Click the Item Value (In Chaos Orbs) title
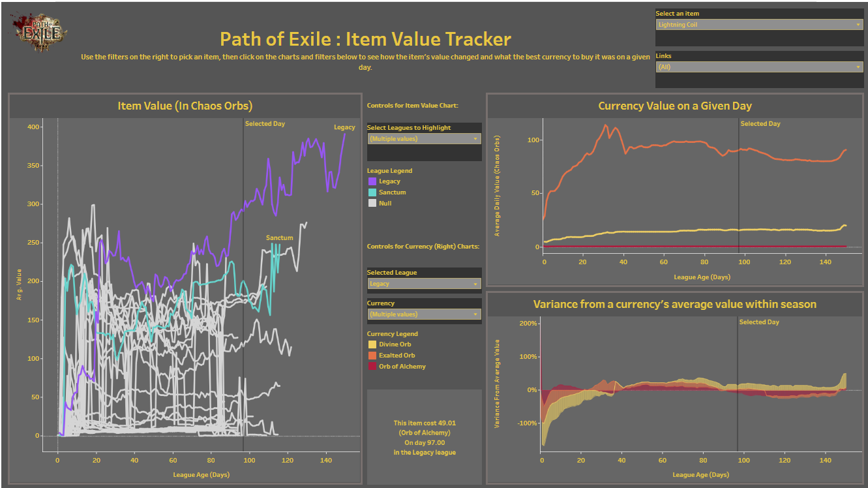Viewport: 868px width, 488px height. tap(185, 106)
